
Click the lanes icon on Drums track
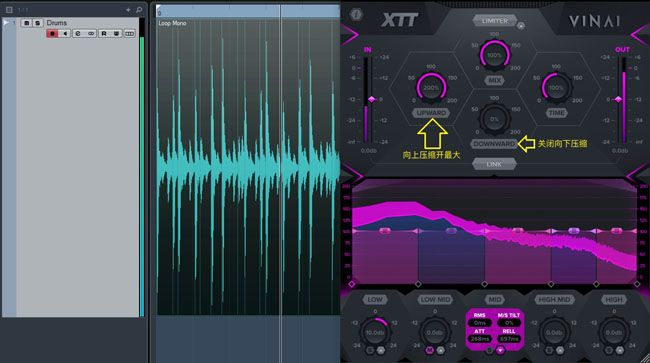tap(130, 34)
